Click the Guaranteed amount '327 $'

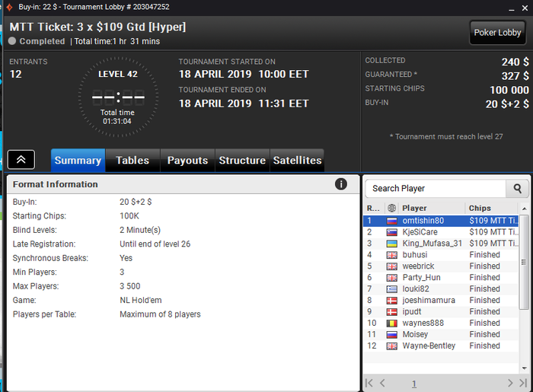tap(515, 76)
